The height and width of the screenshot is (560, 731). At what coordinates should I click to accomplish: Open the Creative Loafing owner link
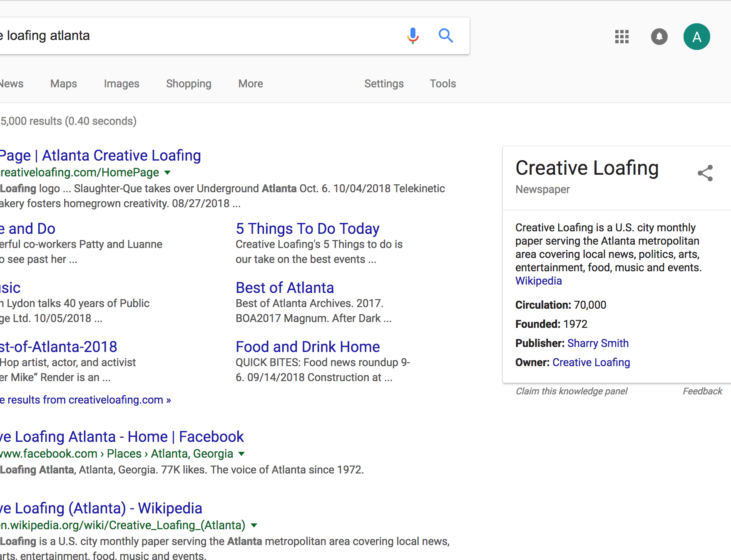tap(591, 362)
